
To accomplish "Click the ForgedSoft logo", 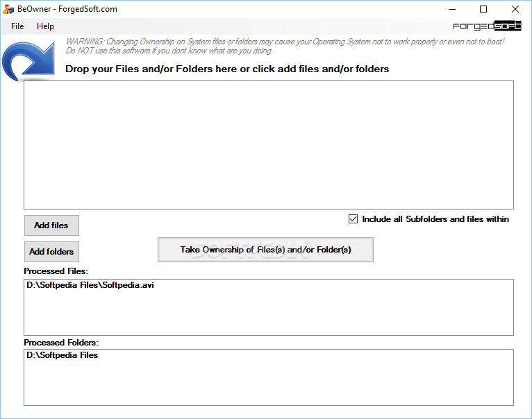I will point(487,26).
